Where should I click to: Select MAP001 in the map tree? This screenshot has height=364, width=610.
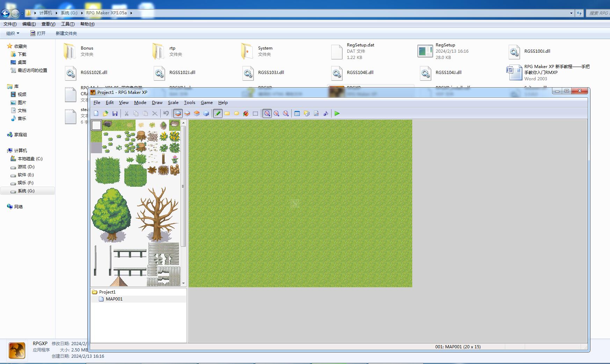pyautogui.click(x=114, y=299)
